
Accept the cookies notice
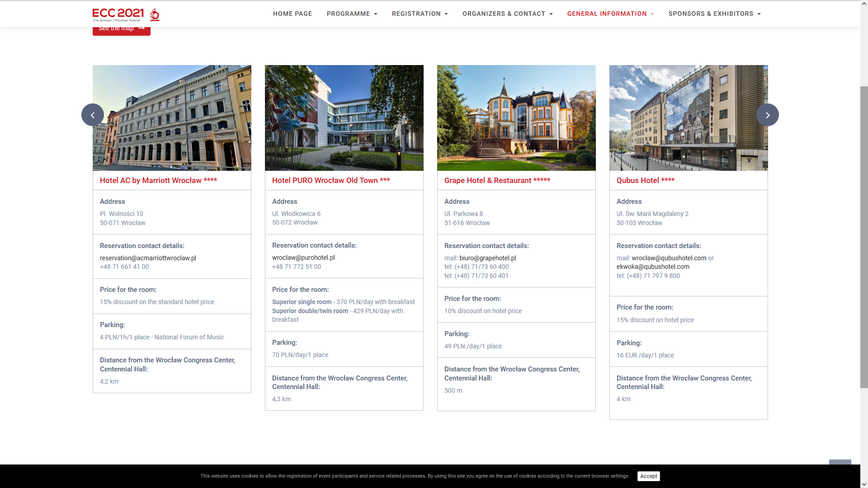[x=648, y=476]
